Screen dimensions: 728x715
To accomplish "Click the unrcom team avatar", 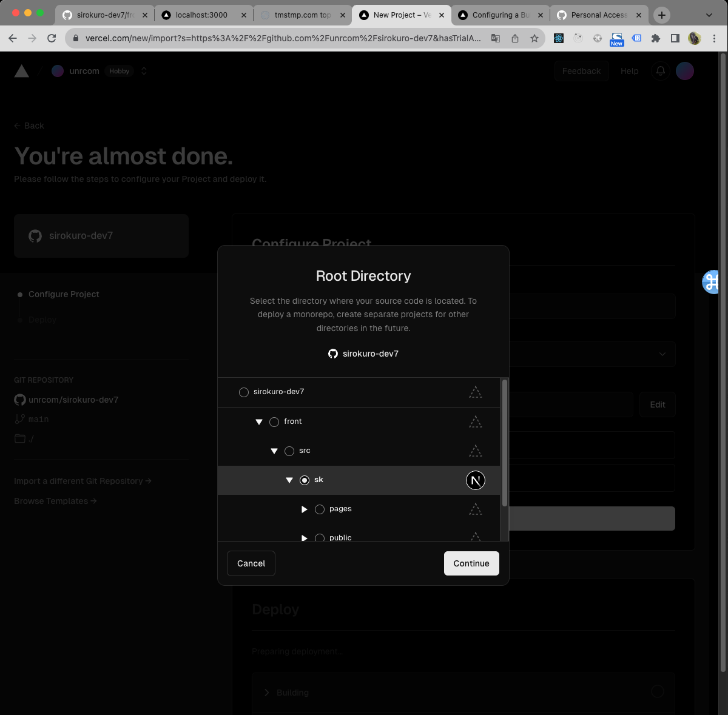I will click(58, 71).
